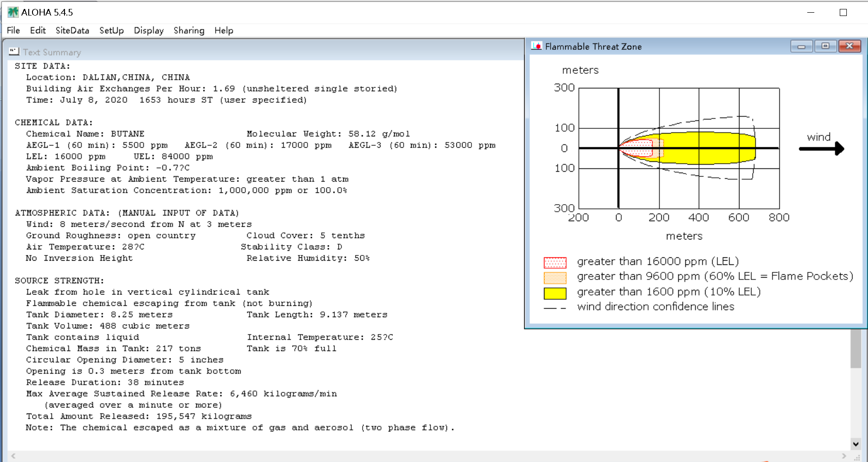Screen dimensions: 868x462
Task: Minimize the ALOHA main window
Action: click(811, 13)
